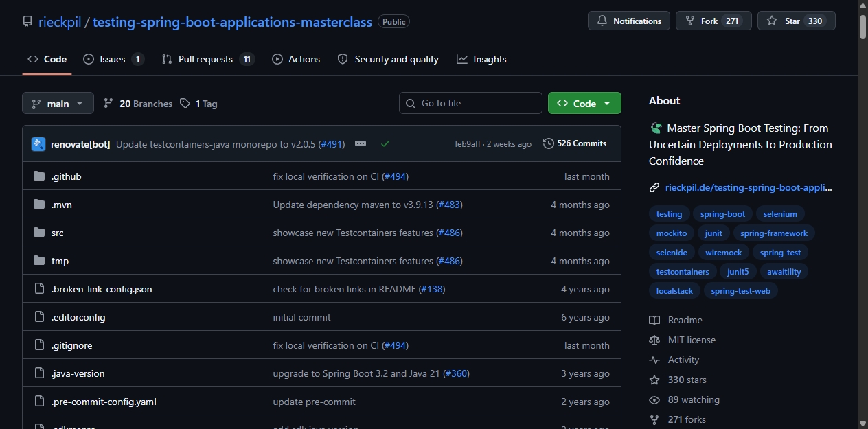Click the .broken-link-config.json file icon
The image size is (868, 429).
(x=39, y=289)
